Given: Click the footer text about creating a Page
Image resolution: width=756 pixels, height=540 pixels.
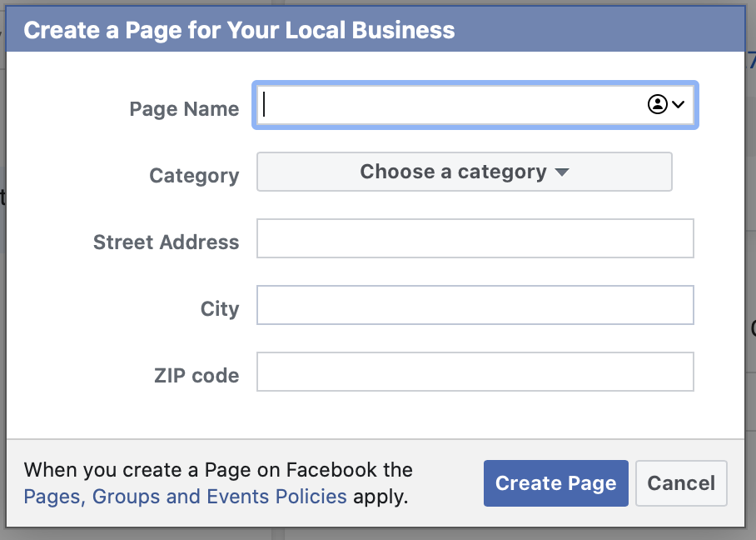Looking at the screenshot, I should point(218,470).
